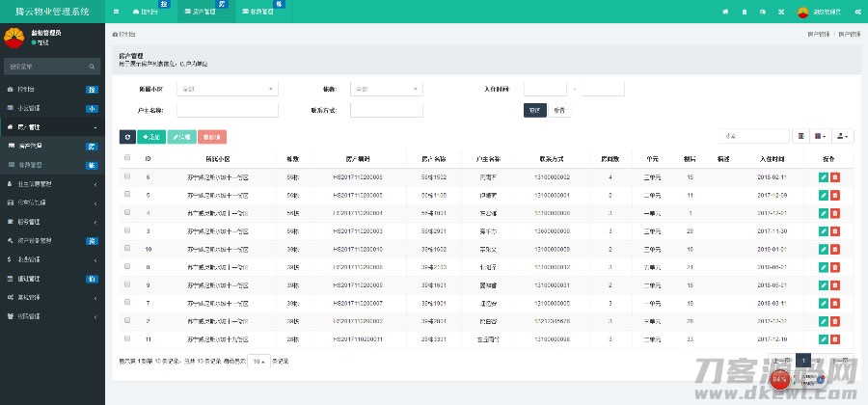Image resolution: width=868 pixels, height=405 pixels.
Task: Click the search magnifier in sidebar menu search
Action: [94, 67]
